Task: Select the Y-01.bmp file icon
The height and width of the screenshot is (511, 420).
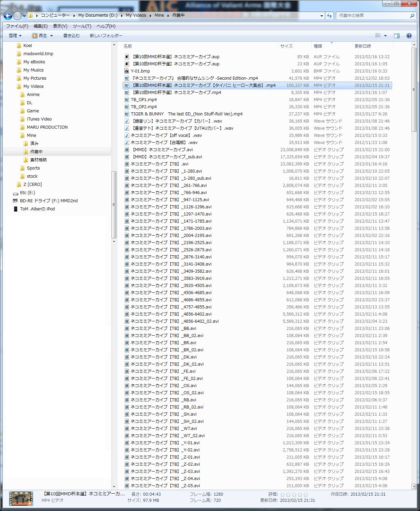Action: pyautogui.click(x=127, y=71)
